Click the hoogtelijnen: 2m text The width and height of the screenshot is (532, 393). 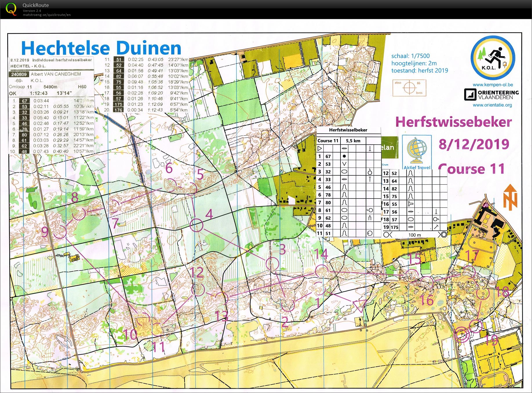click(414, 63)
